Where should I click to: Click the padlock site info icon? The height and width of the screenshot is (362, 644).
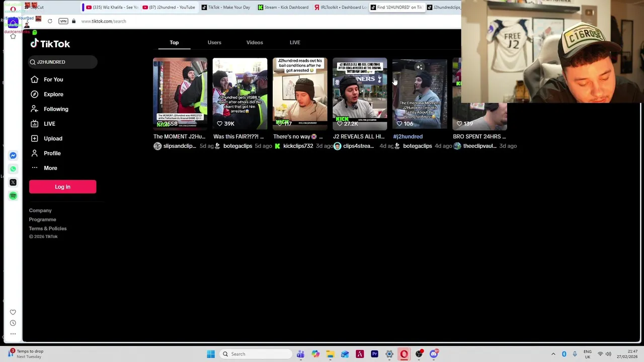(73, 21)
